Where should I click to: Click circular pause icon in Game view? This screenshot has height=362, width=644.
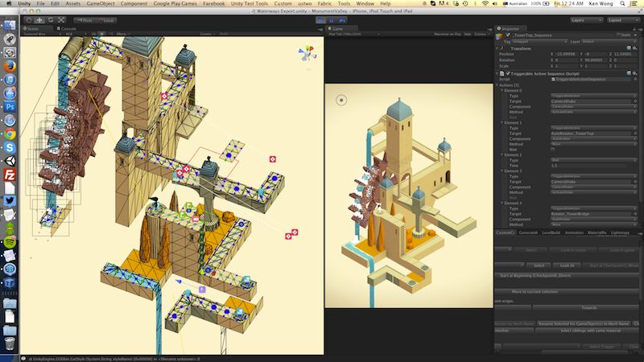click(x=341, y=100)
